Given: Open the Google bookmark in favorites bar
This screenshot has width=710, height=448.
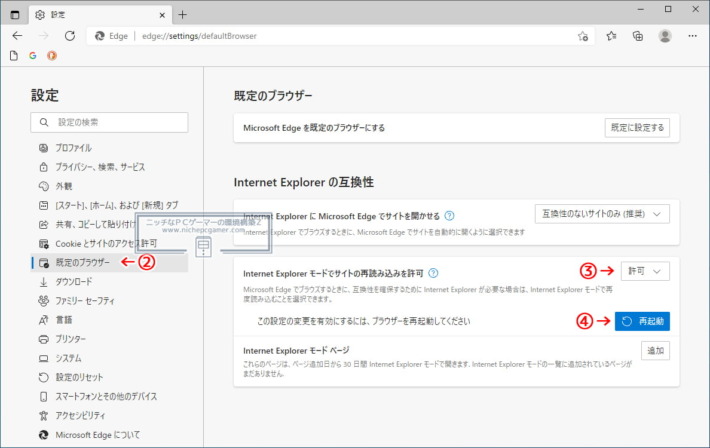Looking at the screenshot, I should click(x=33, y=56).
